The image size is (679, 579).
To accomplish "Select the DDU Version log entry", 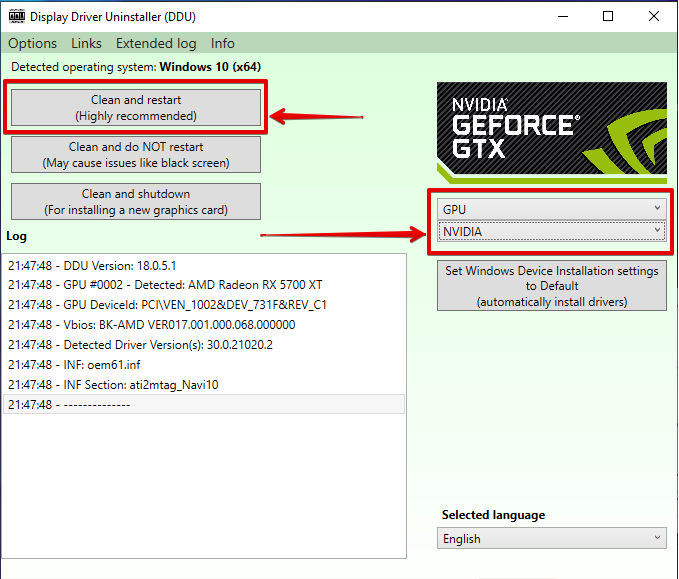I will point(92,266).
